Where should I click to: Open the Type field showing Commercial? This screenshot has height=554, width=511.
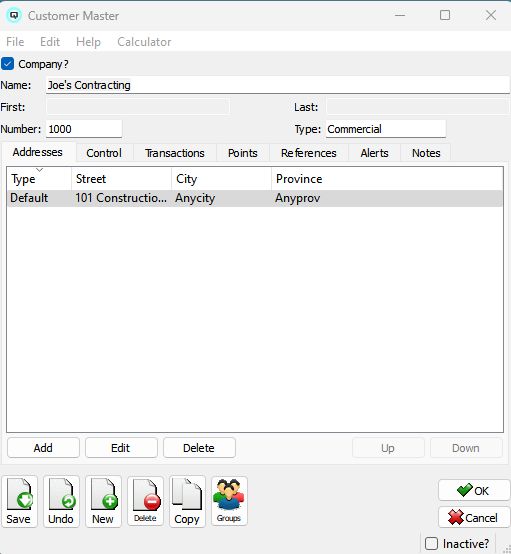[386, 129]
